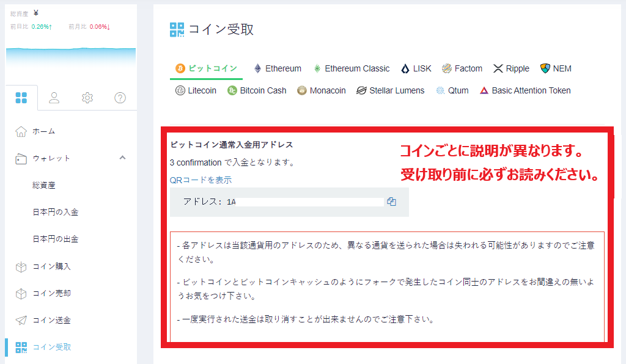This screenshot has height=364, width=626.
Task: Go to Sell Coins (コイン売却)
Action: click(51, 293)
